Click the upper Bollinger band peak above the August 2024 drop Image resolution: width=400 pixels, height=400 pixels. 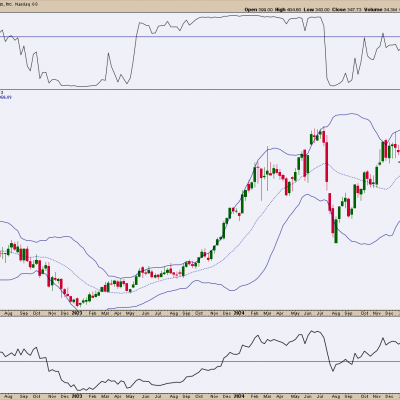(348, 114)
